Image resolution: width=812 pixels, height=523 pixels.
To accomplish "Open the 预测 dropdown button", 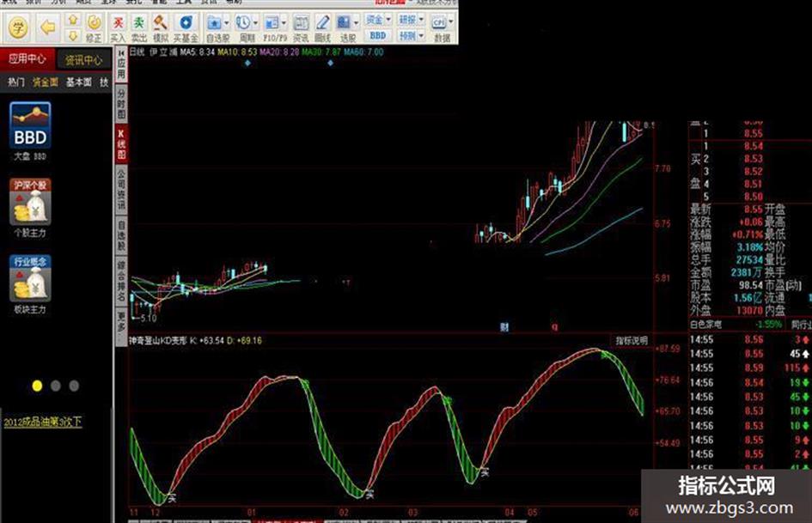I will (x=411, y=35).
